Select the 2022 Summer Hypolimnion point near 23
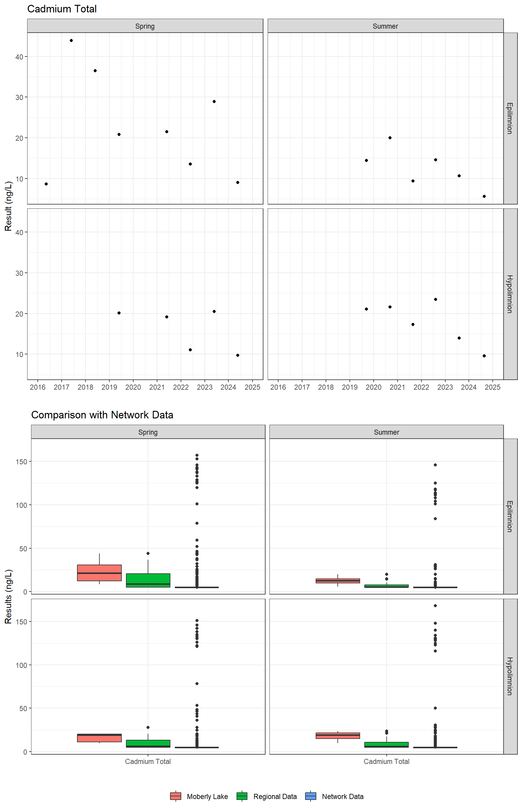The width and height of the screenshot is (522, 812). (x=436, y=299)
